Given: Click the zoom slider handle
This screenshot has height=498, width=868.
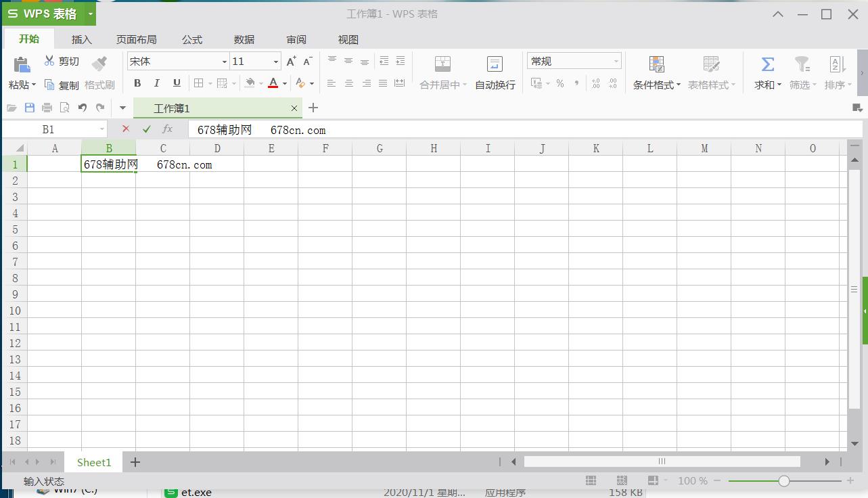Looking at the screenshot, I should 784,481.
